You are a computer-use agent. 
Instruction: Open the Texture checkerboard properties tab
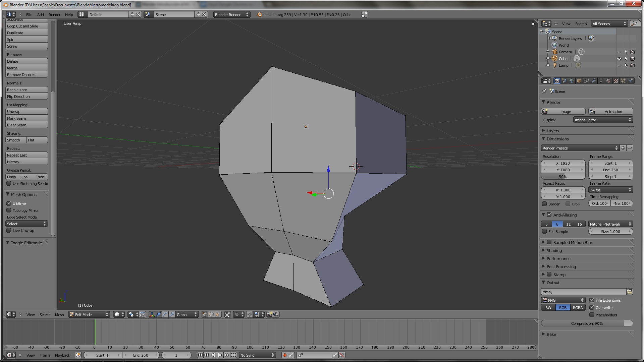[616, 81]
